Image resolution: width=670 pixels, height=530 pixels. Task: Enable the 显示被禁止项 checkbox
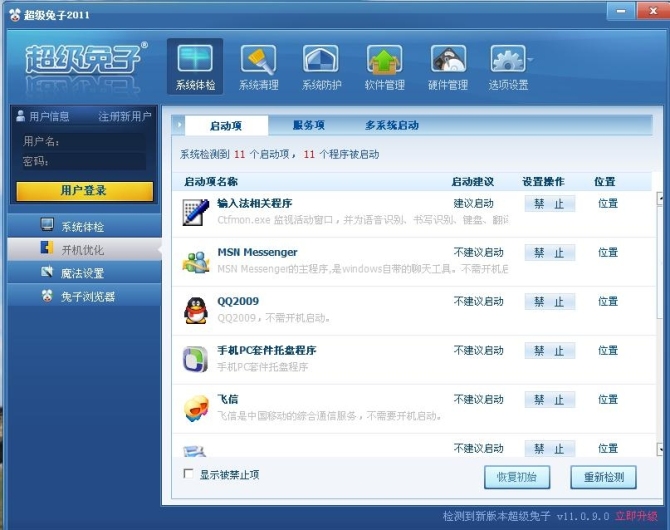pos(188,474)
